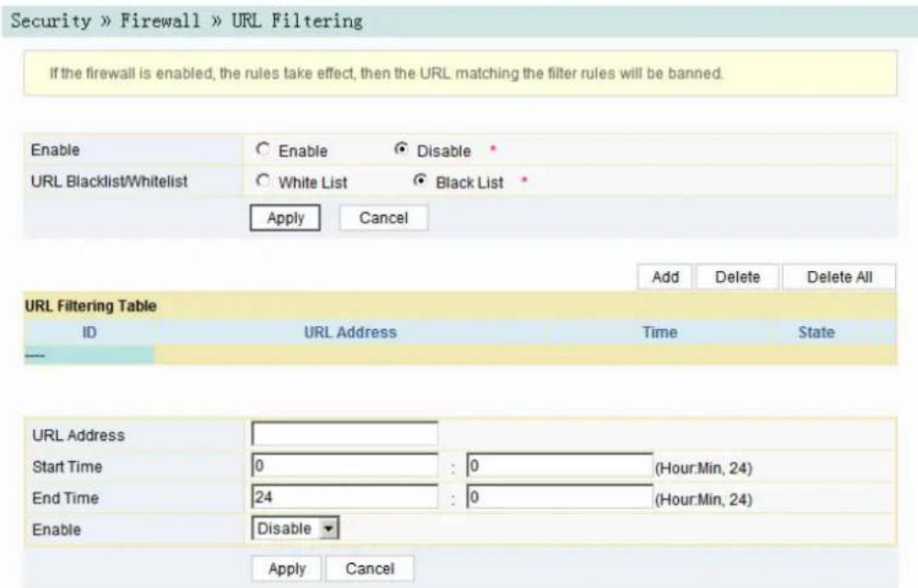Click Cancel below the rule form
This screenshot has height=588, width=918.
(369, 569)
